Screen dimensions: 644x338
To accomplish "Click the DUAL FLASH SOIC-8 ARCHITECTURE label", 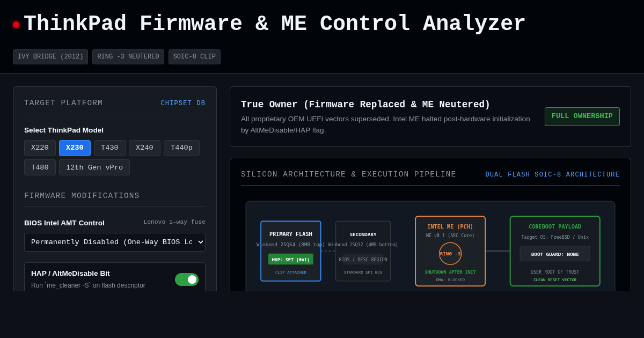I will click(552, 174).
